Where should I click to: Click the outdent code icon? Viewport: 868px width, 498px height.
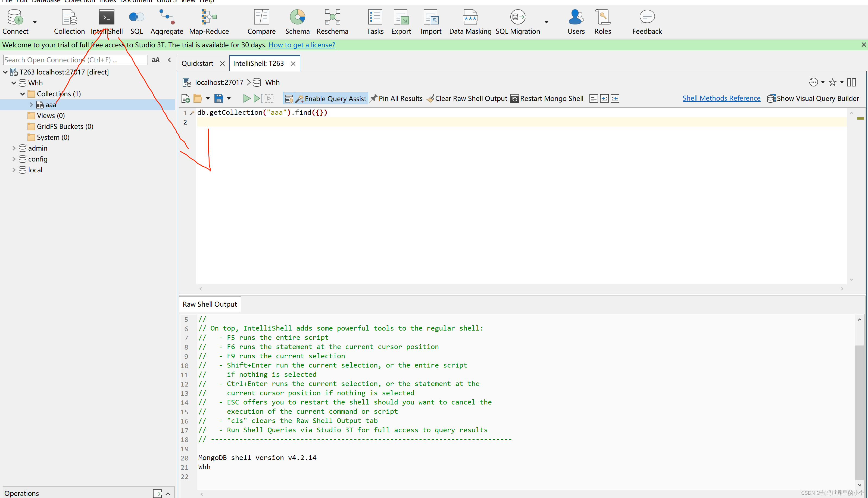(615, 98)
